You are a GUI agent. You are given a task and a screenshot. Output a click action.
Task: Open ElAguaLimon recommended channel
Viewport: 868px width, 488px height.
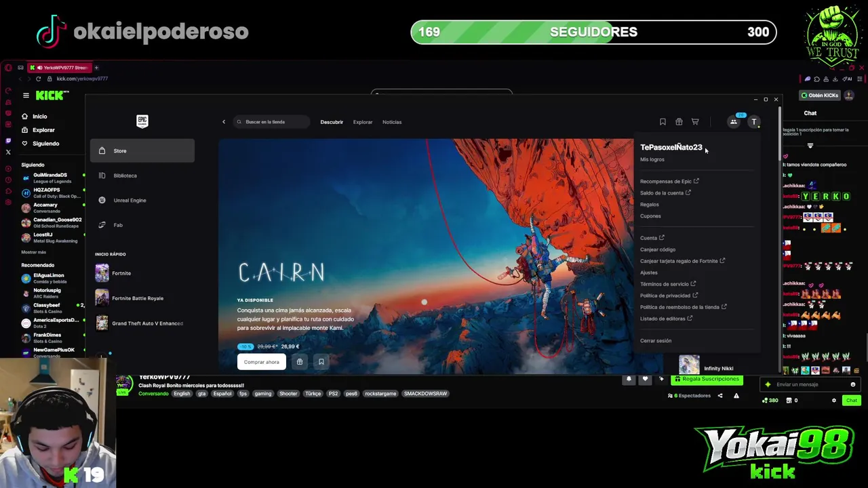52,279
